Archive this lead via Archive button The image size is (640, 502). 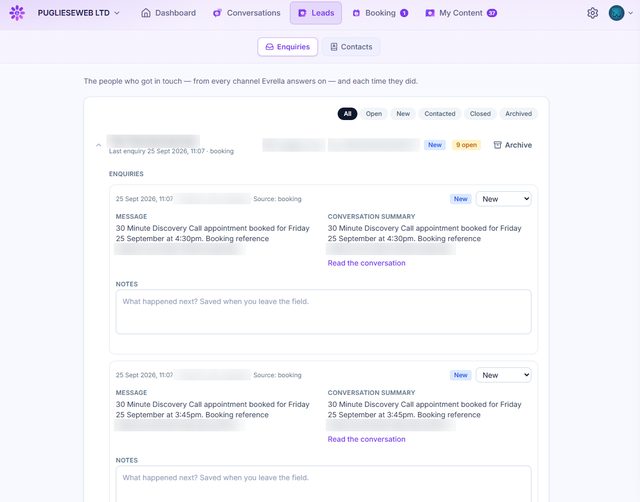(x=513, y=145)
